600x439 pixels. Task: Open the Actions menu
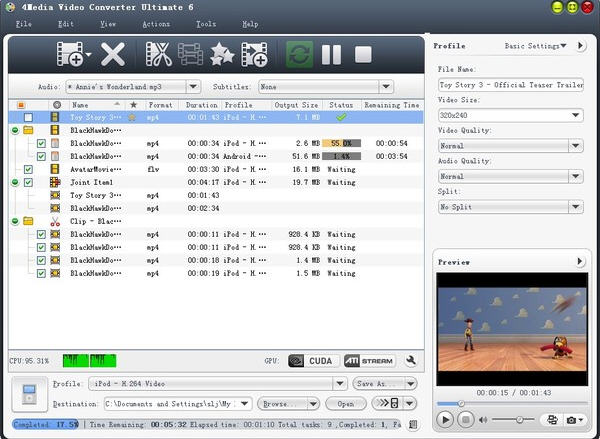click(x=156, y=23)
